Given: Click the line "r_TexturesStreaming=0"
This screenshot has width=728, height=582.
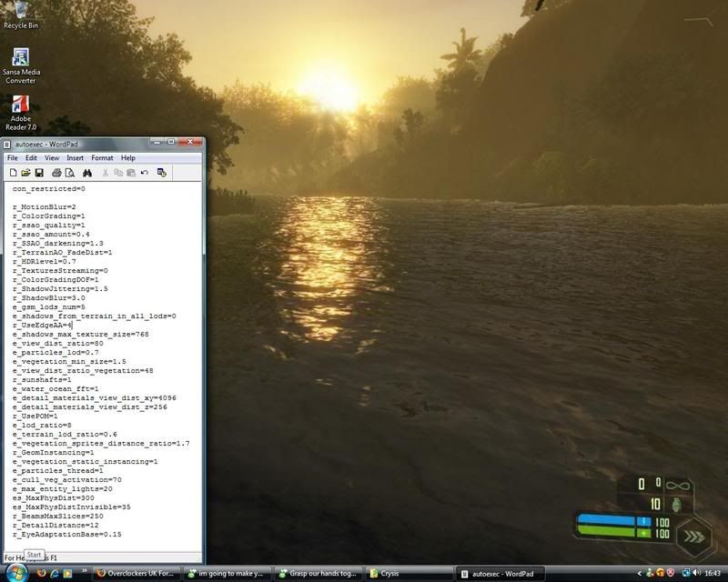Looking at the screenshot, I should 60,271.
